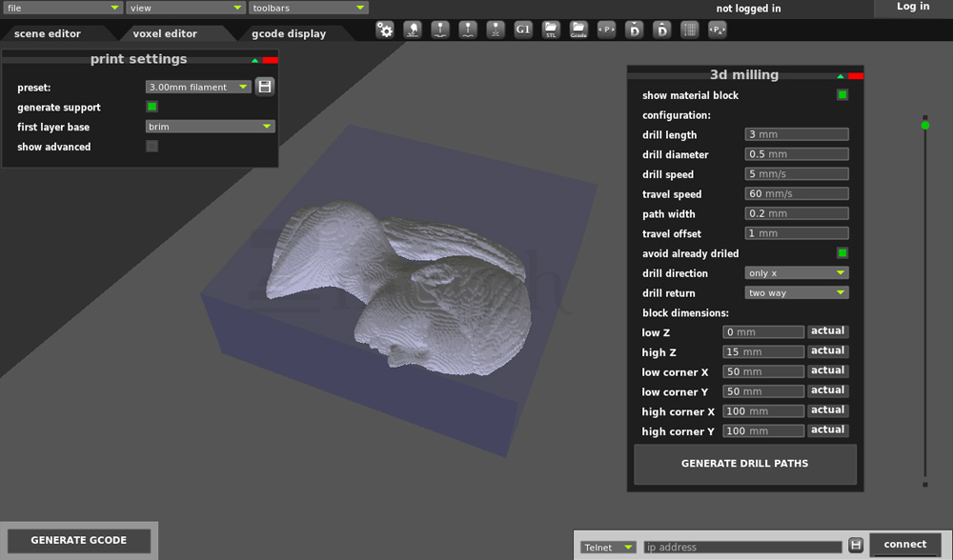953x560 pixels.
Task: Open settings with the gear icon
Action: pyautogui.click(x=385, y=30)
